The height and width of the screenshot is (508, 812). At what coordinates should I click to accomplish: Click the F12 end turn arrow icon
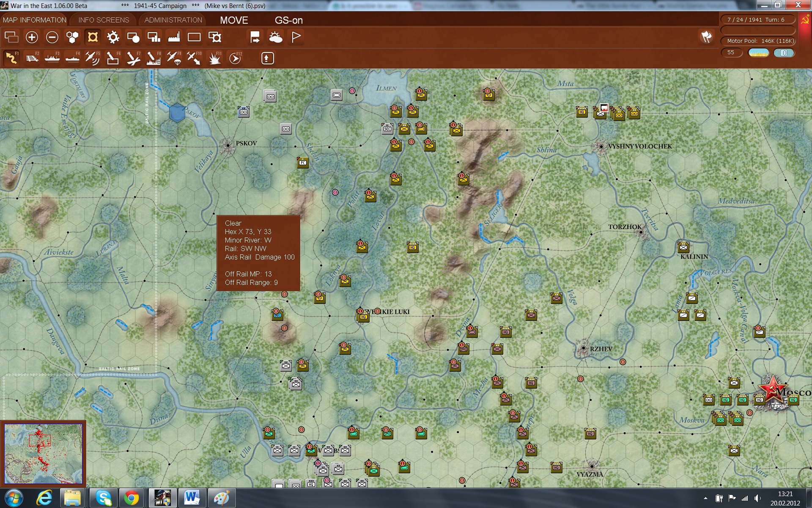click(235, 58)
